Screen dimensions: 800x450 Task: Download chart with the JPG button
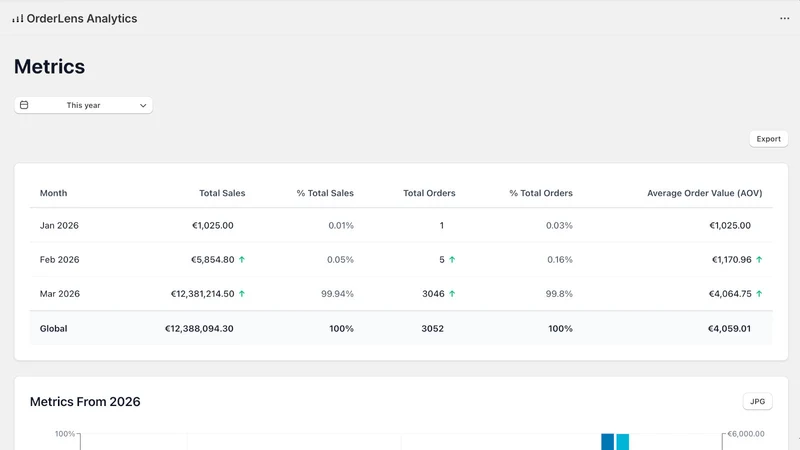pyautogui.click(x=757, y=402)
